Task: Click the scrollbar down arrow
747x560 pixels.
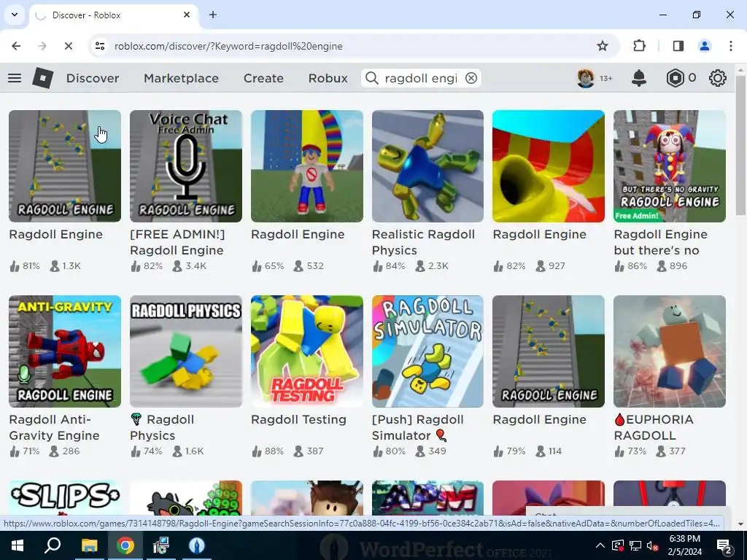Action: pos(740,524)
